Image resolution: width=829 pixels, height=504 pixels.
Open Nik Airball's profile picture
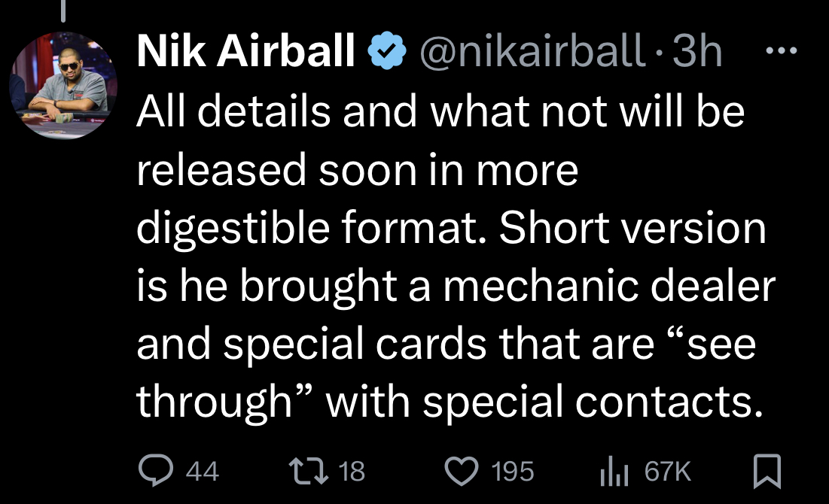coord(63,86)
